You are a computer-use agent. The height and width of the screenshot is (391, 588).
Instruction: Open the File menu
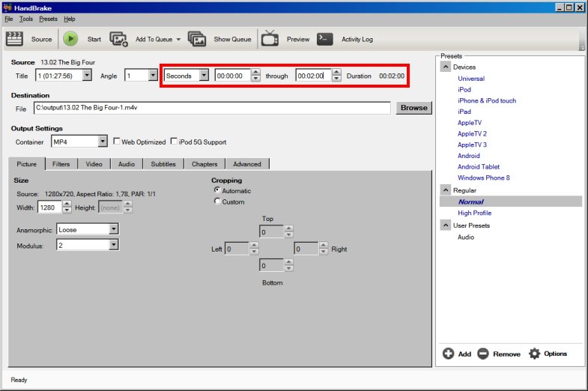pos(9,19)
